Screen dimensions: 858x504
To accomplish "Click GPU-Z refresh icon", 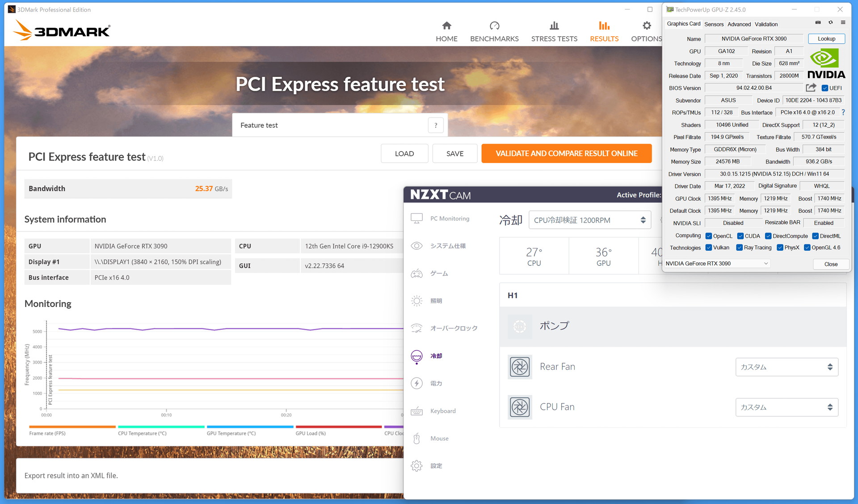I will tap(830, 22).
